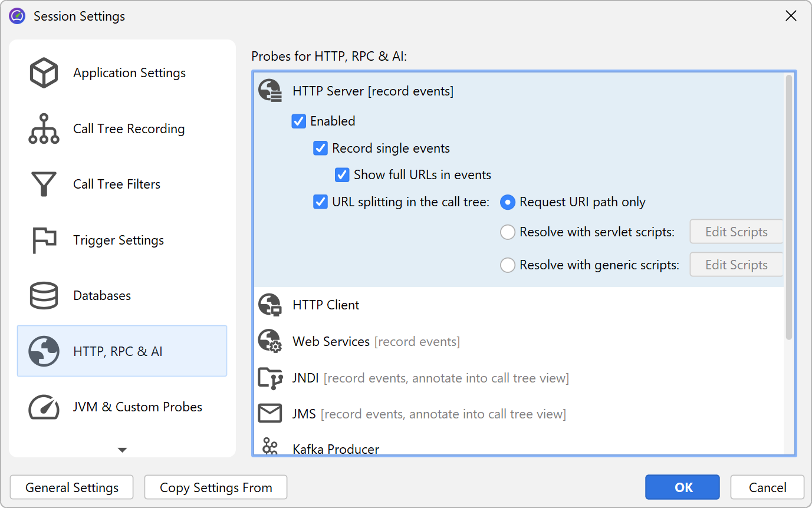Open the Call Tree Recording section
Viewport: 812px width, 508px height.
(x=129, y=129)
